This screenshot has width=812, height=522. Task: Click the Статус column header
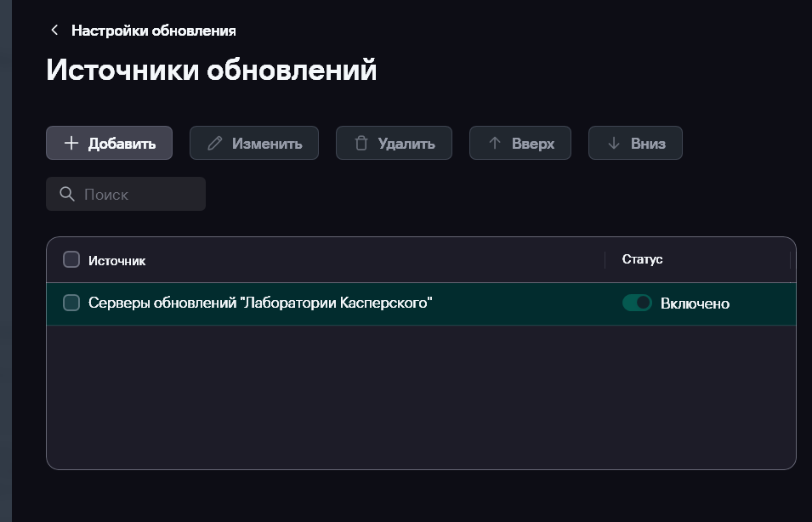pyautogui.click(x=642, y=259)
